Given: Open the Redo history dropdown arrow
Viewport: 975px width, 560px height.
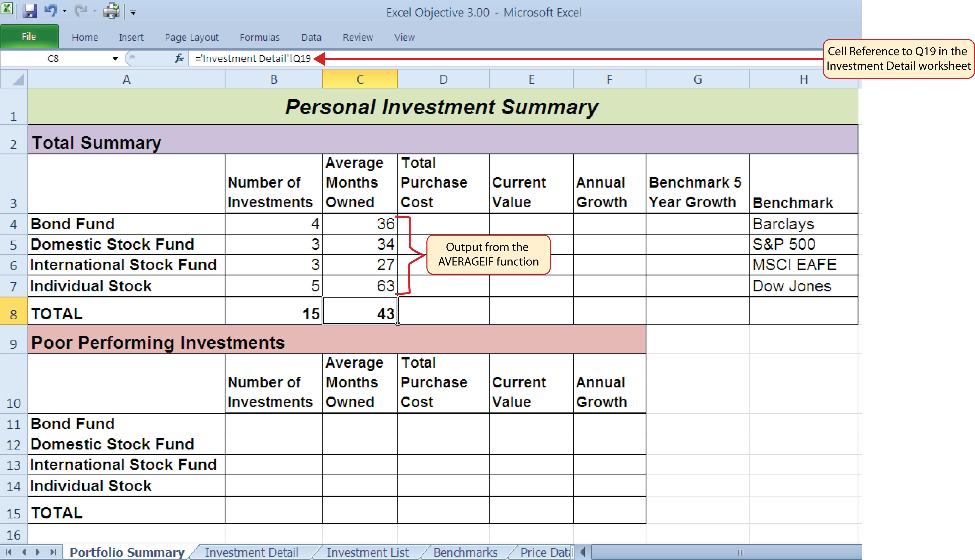Looking at the screenshot, I should point(95,11).
